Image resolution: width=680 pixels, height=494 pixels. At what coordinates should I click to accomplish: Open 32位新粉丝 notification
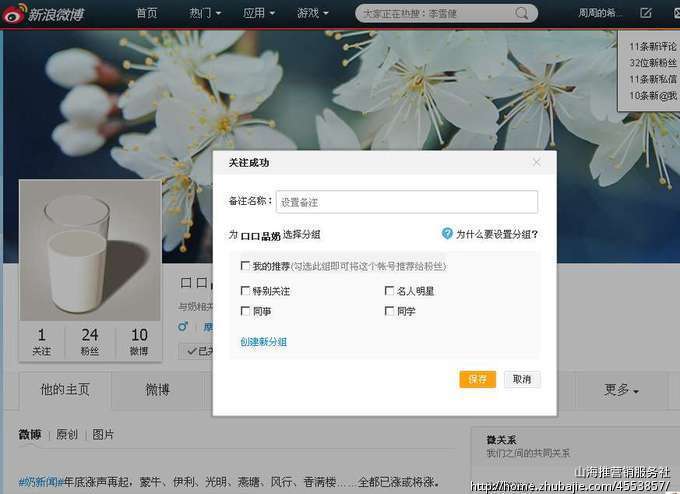(653, 62)
